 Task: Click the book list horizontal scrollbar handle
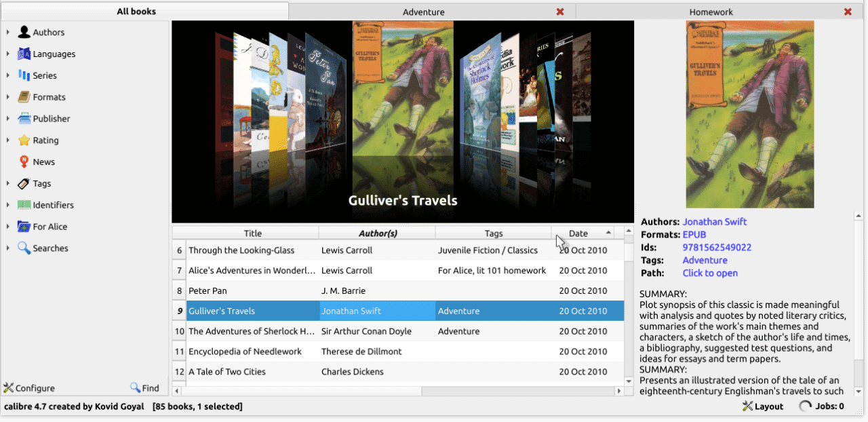click(x=302, y=391)
